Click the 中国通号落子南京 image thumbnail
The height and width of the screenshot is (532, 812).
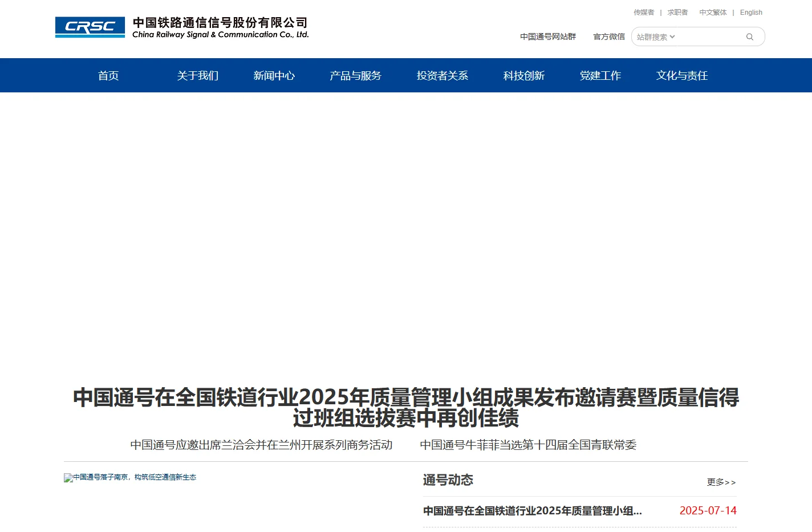[x=130, y=477]
